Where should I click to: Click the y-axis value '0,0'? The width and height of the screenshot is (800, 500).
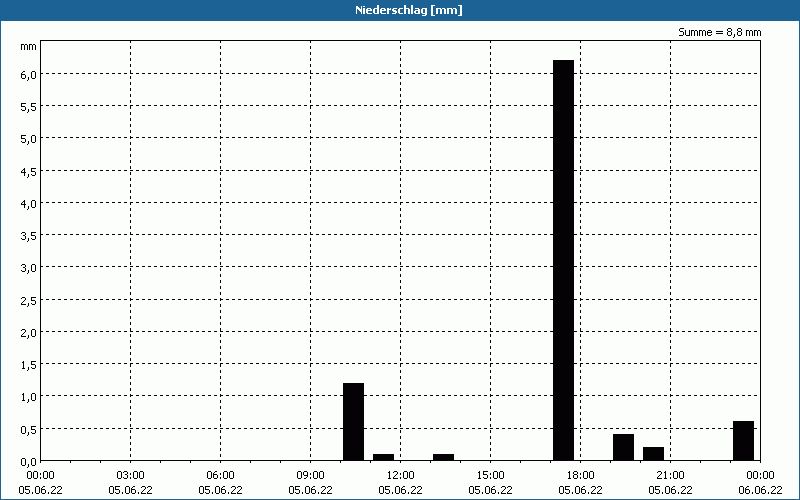tap(29, 462)
